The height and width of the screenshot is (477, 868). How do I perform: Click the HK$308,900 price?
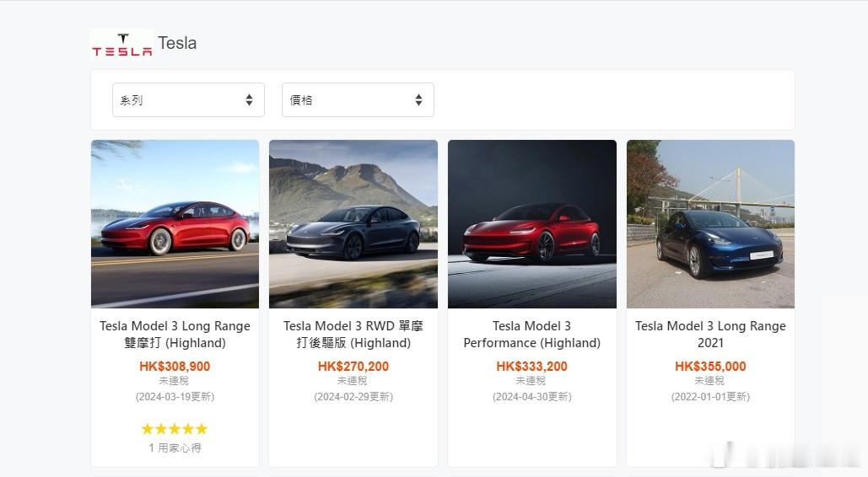(175, 366)
